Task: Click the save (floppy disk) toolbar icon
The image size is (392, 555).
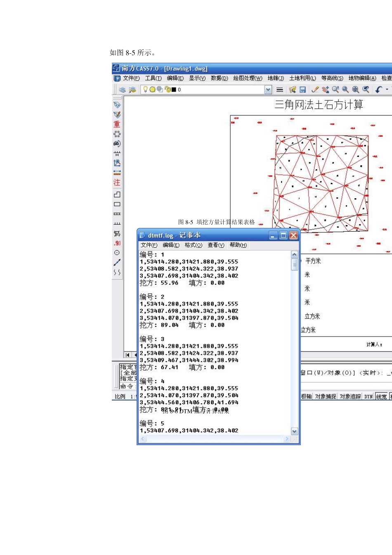Action: (302, 90)
